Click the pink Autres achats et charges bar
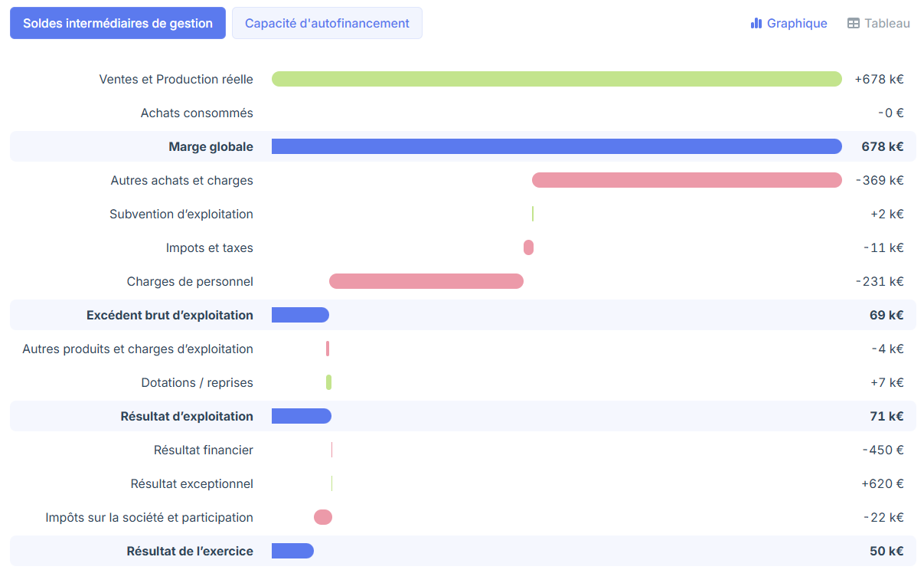 (x=687, y=180)
